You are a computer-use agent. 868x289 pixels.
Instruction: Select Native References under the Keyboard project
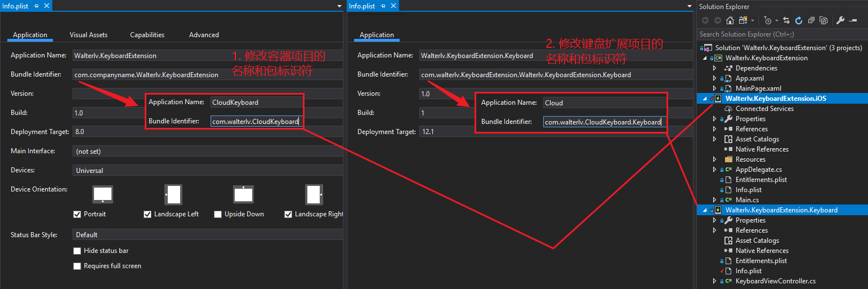pos(762,251)
